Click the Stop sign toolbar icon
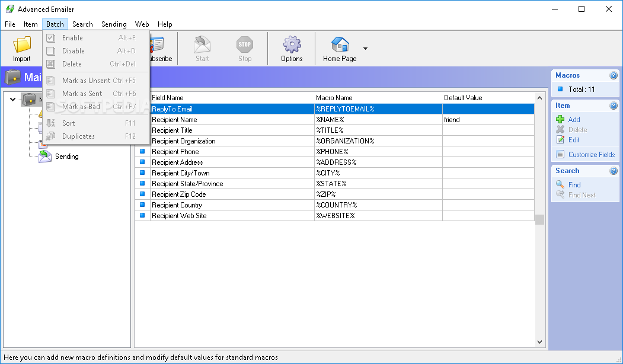This screenshot has height=364, width=623. click(x=245, y=44)
